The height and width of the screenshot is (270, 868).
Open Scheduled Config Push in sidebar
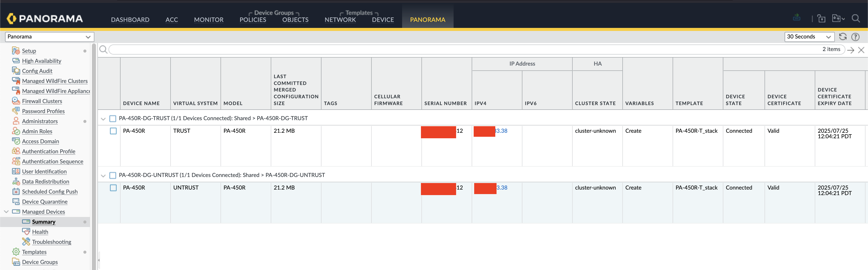coord(49,192)
